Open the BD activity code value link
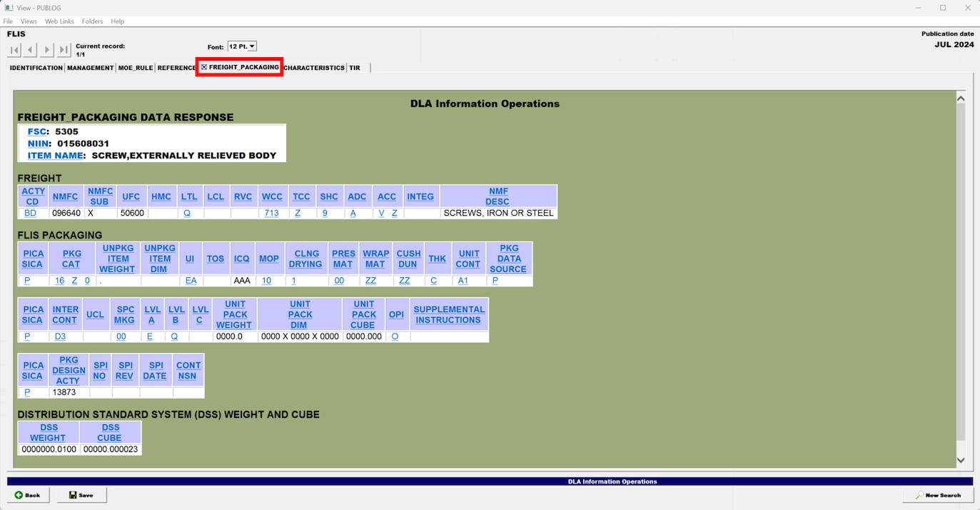This screenshot has width=980, height=510. [x=30, y=213]
